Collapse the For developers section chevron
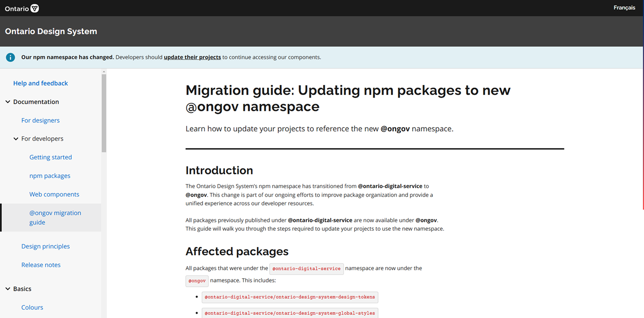Screen dimensions: 644x318 tap(16, 139)
